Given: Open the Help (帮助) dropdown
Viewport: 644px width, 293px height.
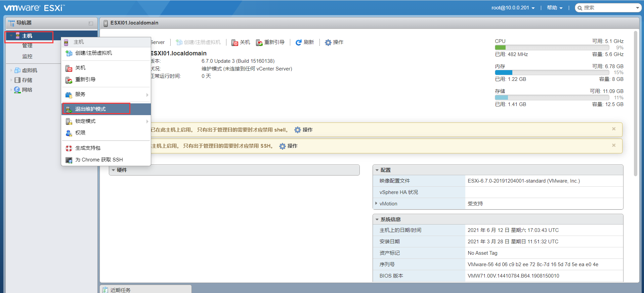Looking at the screenshot, I should tap(555, 8).
